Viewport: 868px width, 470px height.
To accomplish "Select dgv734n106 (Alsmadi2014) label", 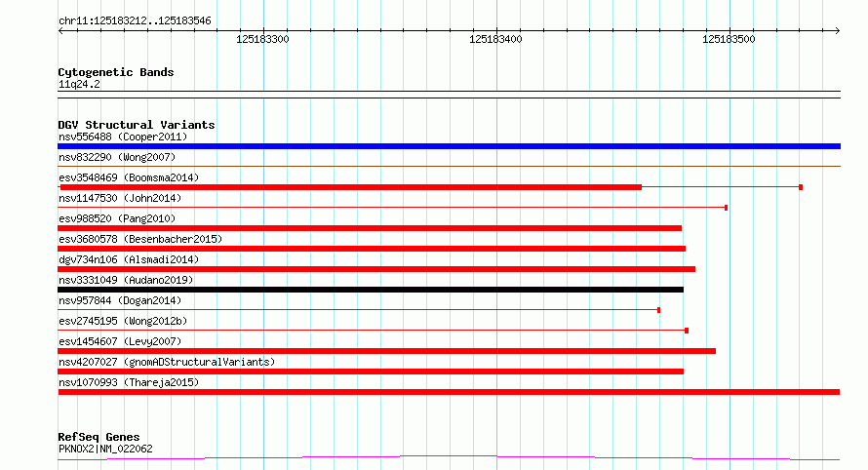I will [x=129, y=259].
